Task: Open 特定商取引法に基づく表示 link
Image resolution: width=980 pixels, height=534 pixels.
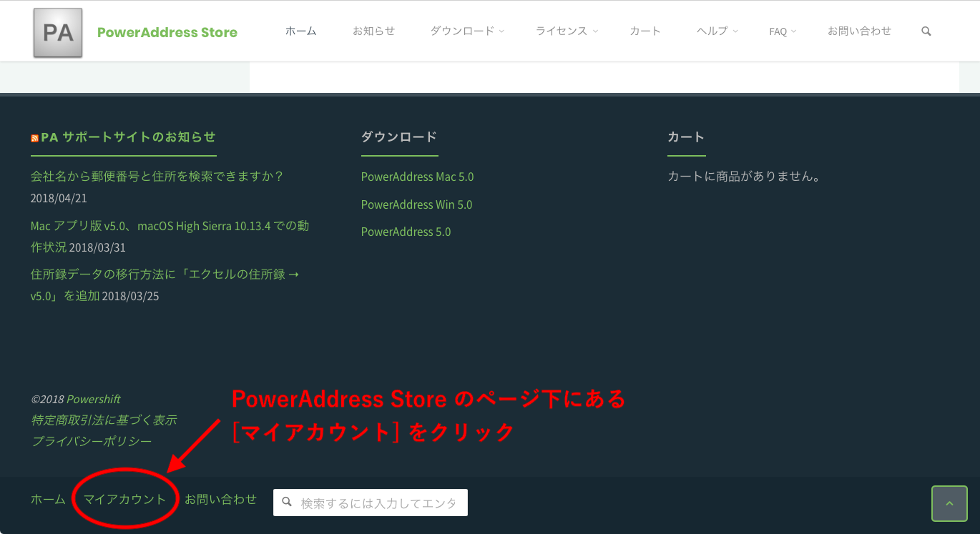Action: coord(104,420)
